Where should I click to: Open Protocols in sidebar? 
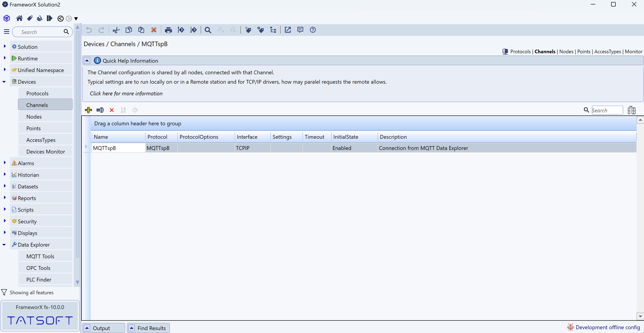45,93
